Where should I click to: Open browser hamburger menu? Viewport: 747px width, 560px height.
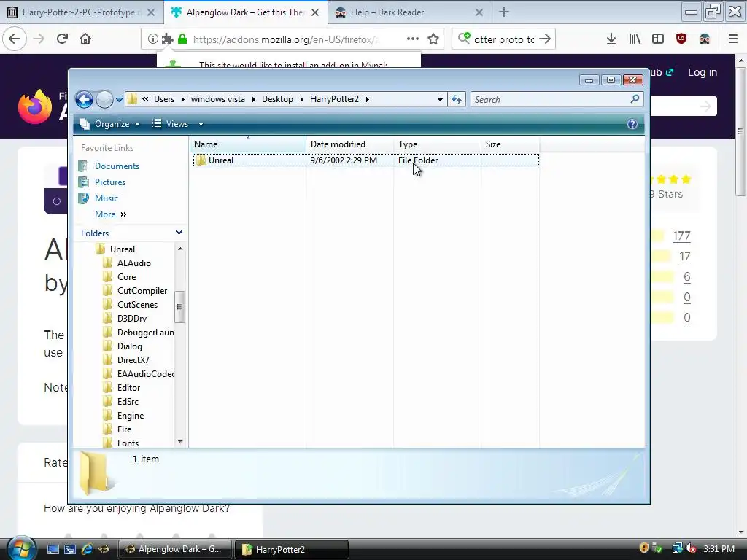pyautogui.click(x=733, y=39)
